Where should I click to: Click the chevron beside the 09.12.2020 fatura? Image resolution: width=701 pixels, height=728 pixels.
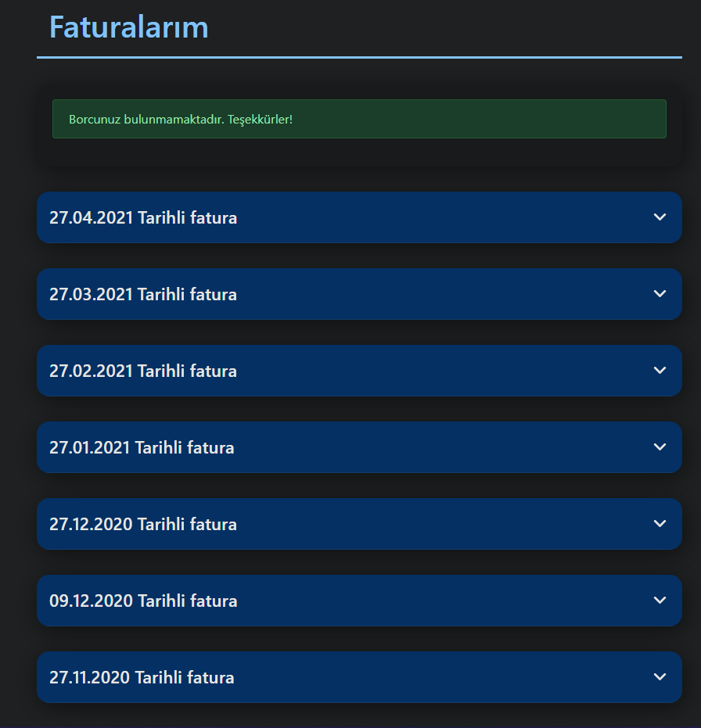[x=660, y=600]
